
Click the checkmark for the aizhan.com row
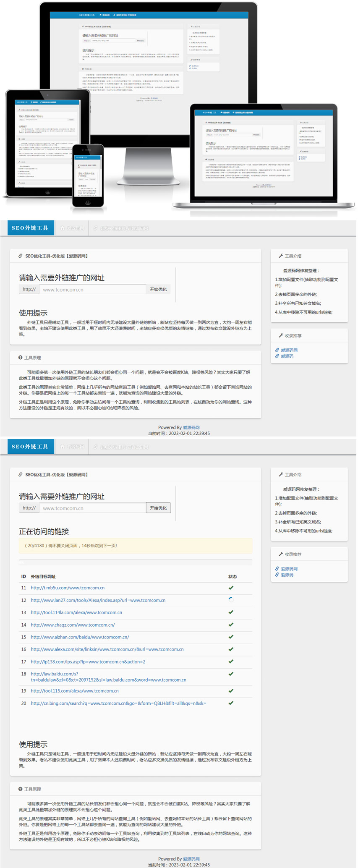(x=231, y=637)
